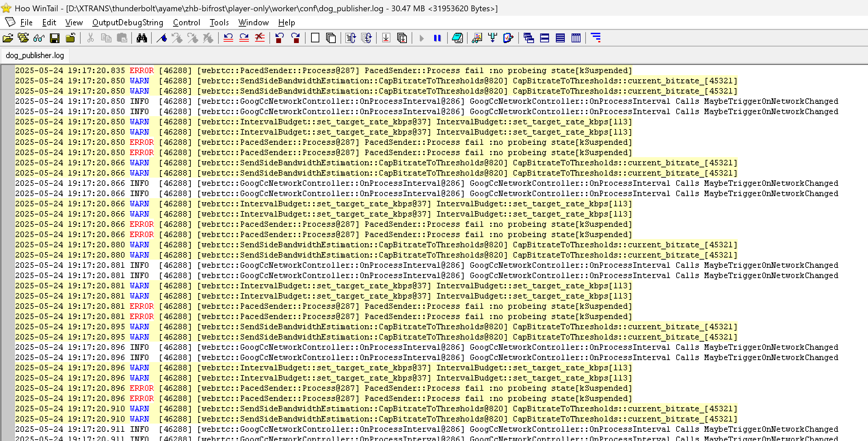
Task: Pause tailing with the blue pause button
Action: coord(437,38)
